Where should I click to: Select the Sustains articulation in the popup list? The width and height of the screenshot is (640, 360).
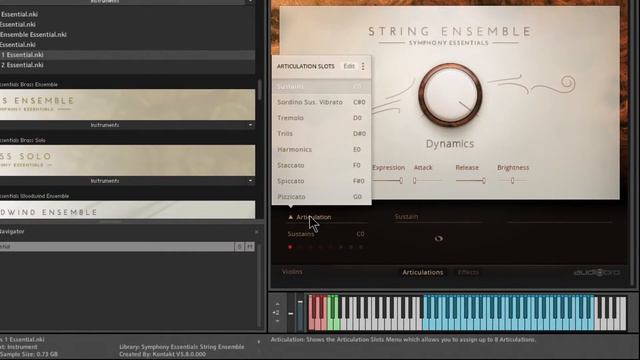click(x=322, y=86)
